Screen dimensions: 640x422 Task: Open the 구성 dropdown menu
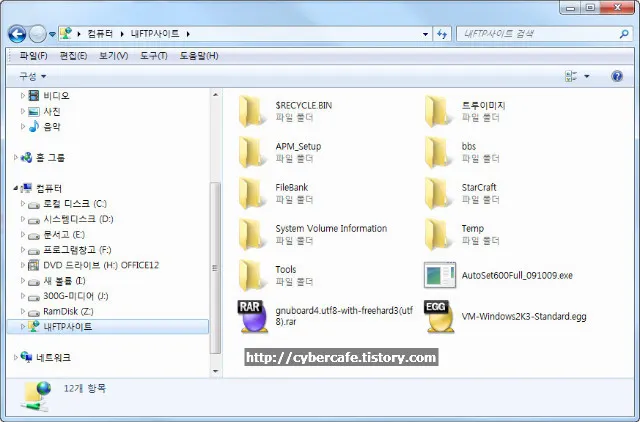pos(32,76)
